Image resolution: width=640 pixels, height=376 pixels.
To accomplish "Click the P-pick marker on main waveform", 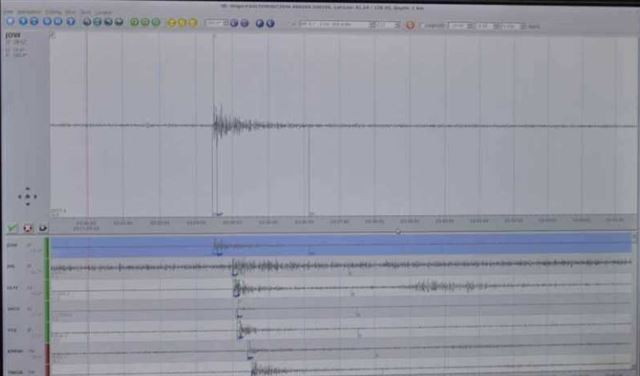I will pos(219,214).
